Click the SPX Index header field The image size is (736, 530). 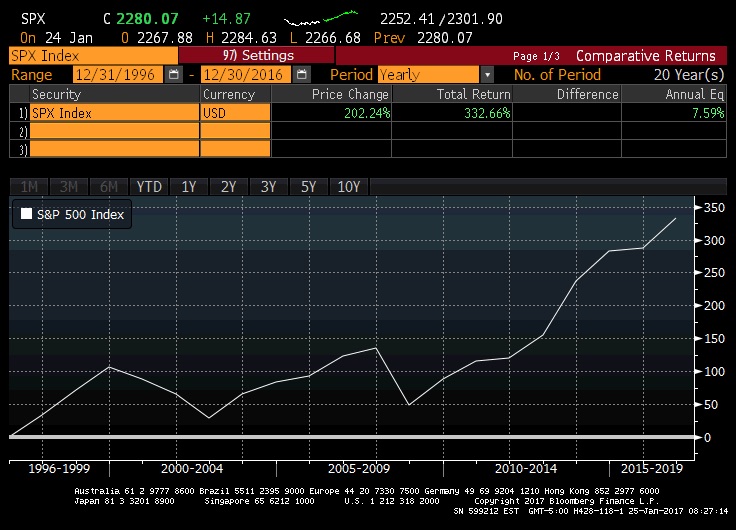(93, 56)
